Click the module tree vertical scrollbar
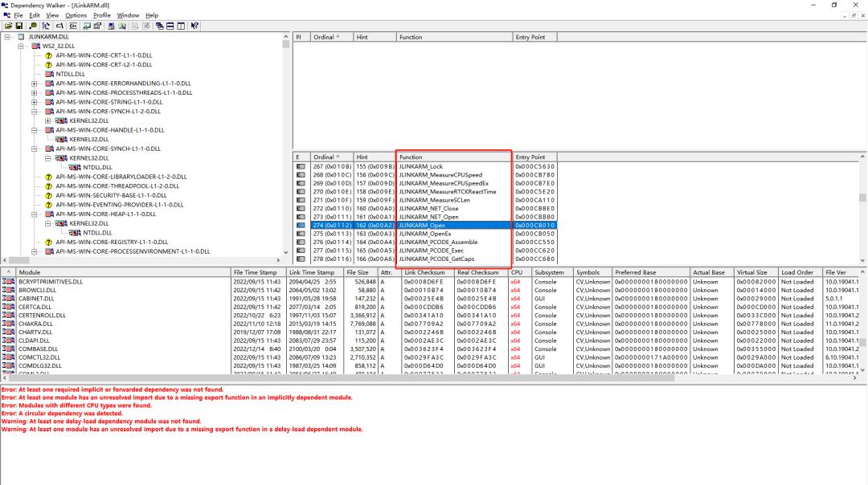Image resolution: width=868 pixels, height=485 pixels. (285, 144)
